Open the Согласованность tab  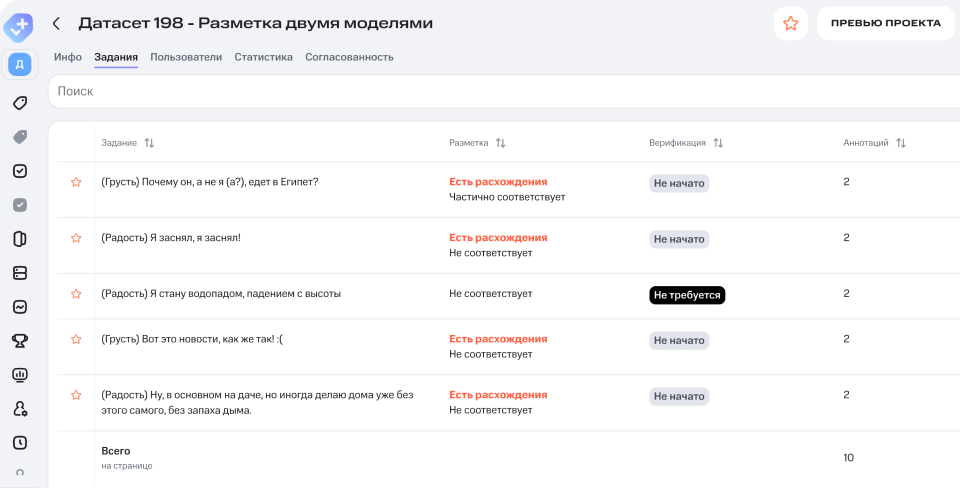pos(349,57)
